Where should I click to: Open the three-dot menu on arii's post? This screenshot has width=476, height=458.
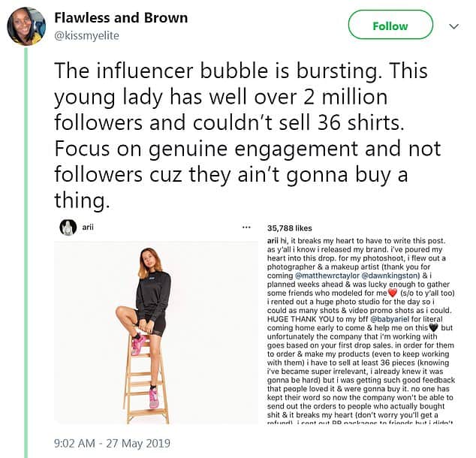click(246, 227)
